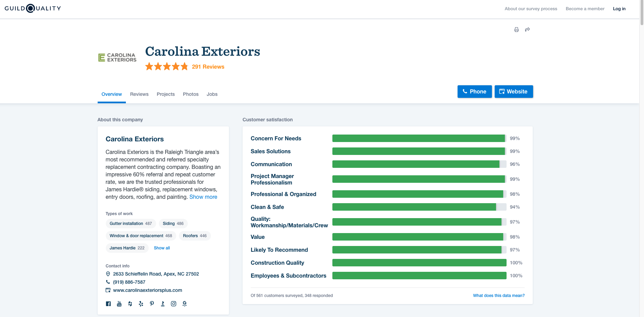Open the Projects tab
The image size is (644, 317).
click(x=166, y=94)
